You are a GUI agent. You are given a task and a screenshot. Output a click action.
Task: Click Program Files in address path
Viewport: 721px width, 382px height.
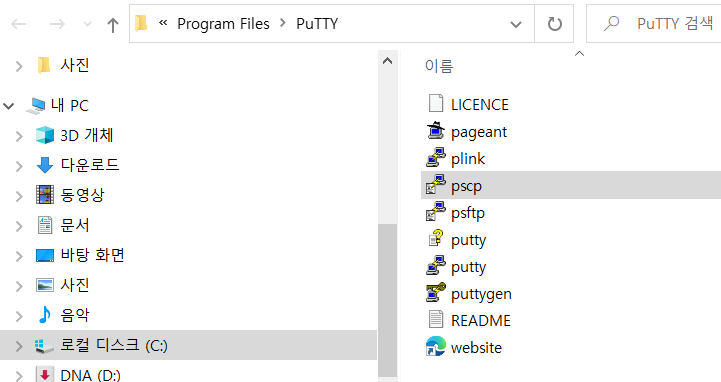pos(223,23)
